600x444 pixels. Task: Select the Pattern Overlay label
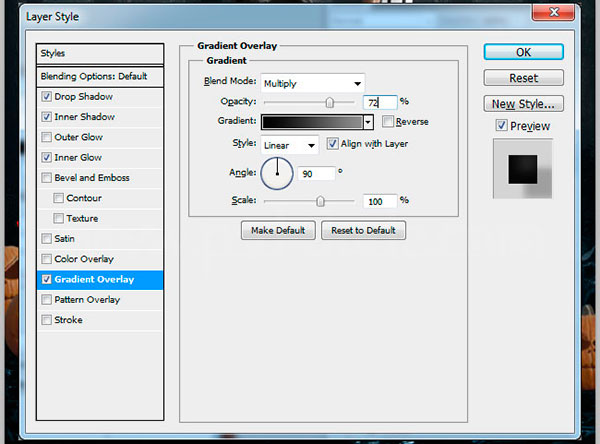[87, 300]
